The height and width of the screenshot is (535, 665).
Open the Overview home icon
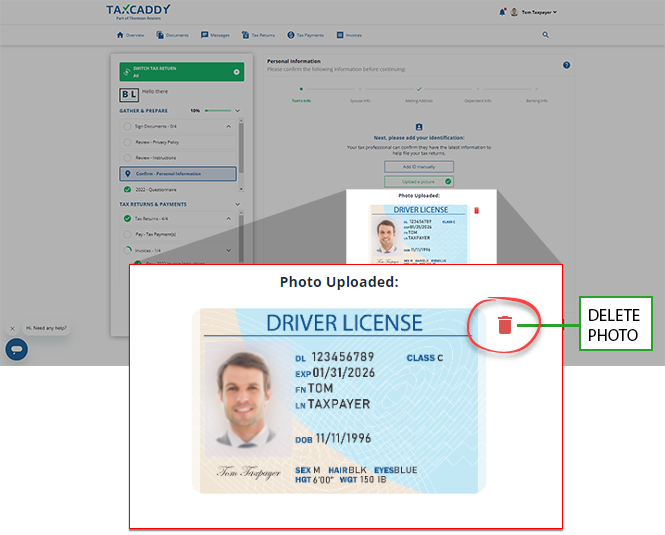click(120, 35)
